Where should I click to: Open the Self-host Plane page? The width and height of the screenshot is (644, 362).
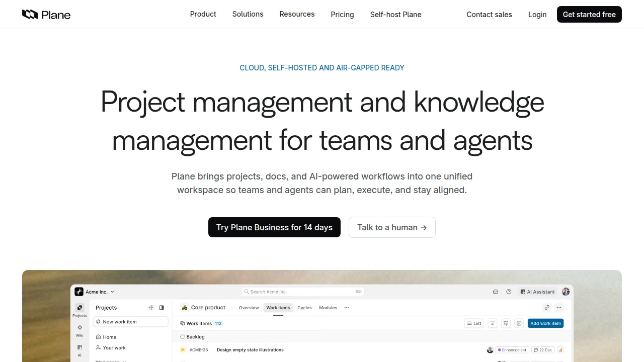click(396, 15)
